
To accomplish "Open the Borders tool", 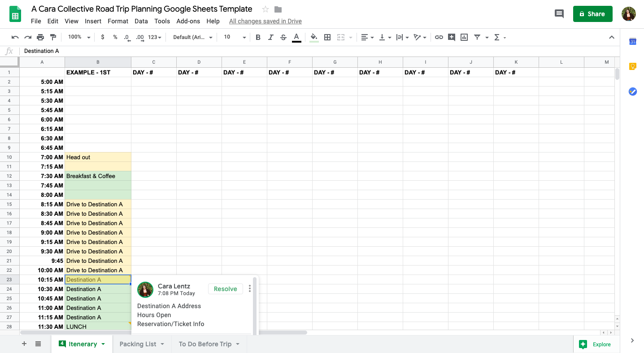I will 327,37.
